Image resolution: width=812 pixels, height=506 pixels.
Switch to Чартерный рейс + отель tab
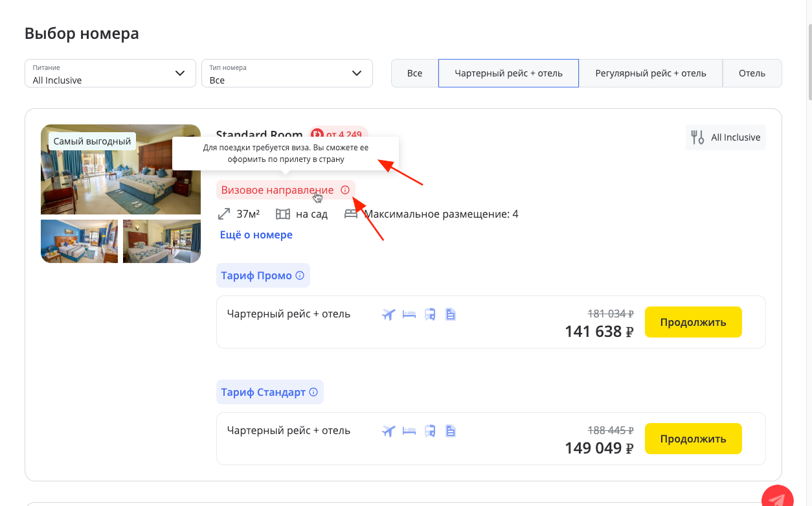[508, 73]
